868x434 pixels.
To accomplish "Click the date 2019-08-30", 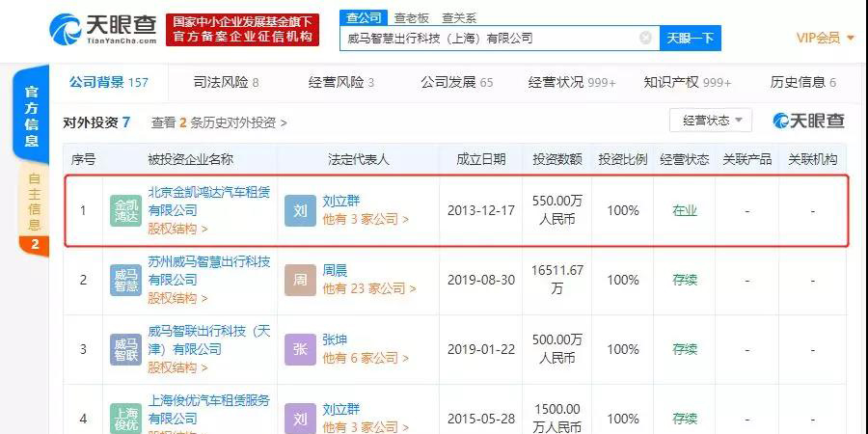I will click(480, 280).
